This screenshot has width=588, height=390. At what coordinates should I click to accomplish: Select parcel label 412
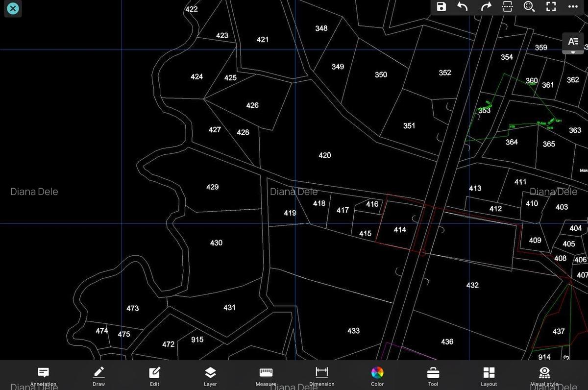click(x=495, y=209)
